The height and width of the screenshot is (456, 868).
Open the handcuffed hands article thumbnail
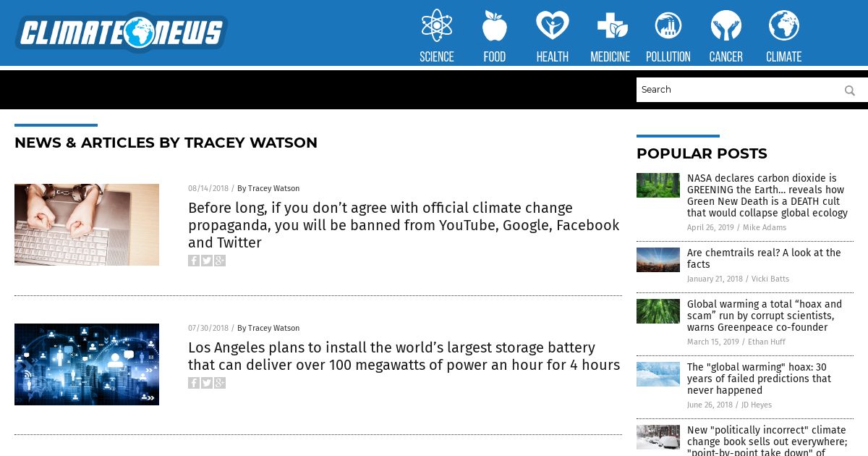(87, 224)
